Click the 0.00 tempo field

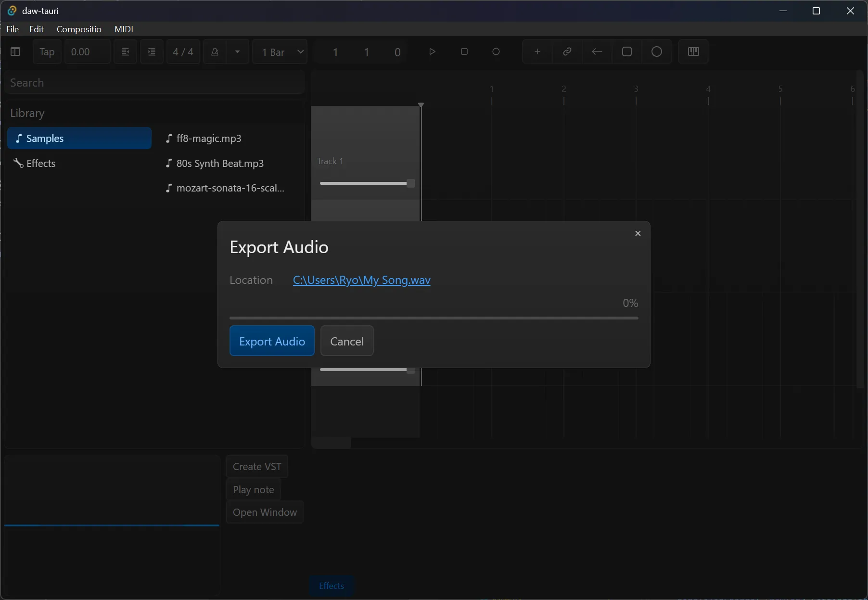point(88,52)
